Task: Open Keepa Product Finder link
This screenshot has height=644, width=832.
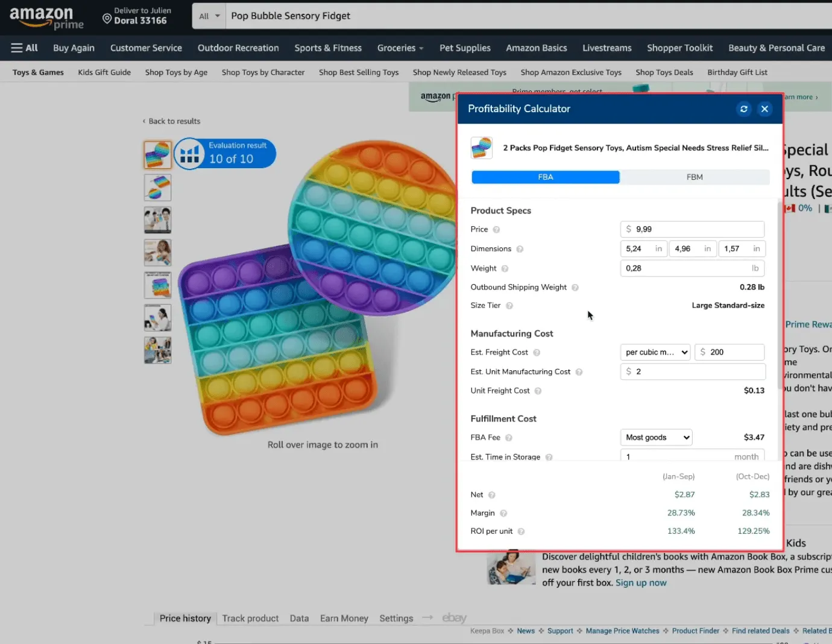Action: [x=696, y=631]
